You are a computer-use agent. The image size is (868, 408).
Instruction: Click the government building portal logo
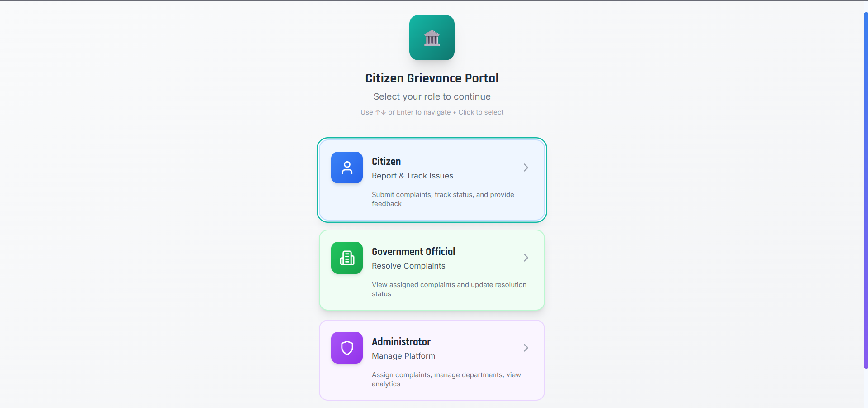coord(432,38)
